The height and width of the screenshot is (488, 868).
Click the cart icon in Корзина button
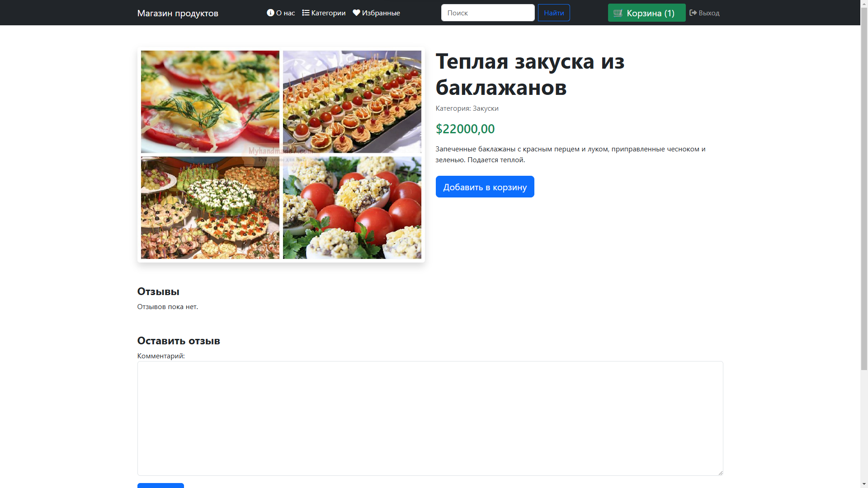pyautogui.click(x=618, y=13)
